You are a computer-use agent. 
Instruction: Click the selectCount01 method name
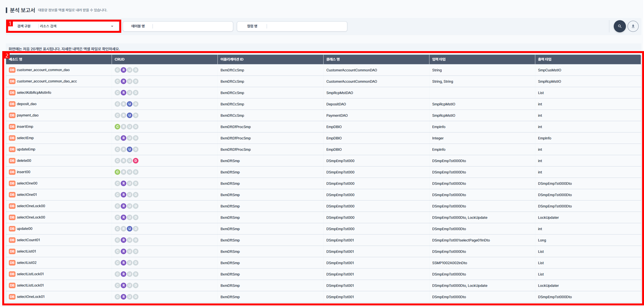pos(28,240)
